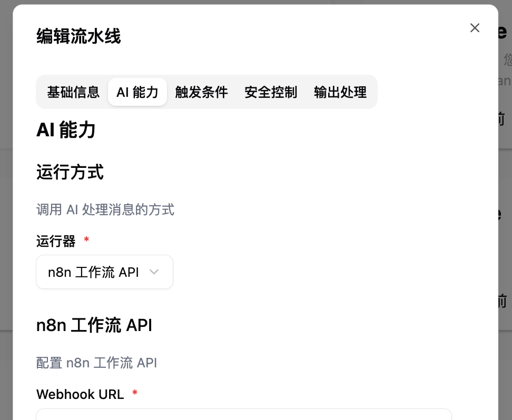Click the chevron icon on the runner selector

pyautogui.click(x=154, y=272)
